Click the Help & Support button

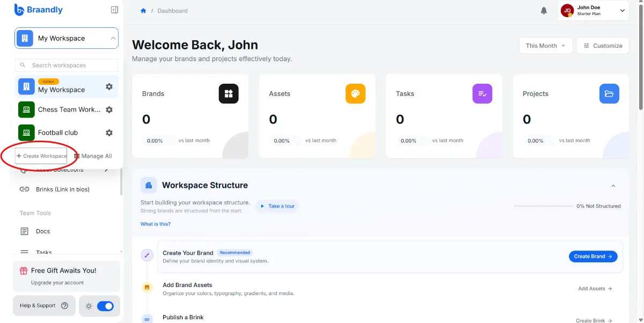[x=44, y=306]
